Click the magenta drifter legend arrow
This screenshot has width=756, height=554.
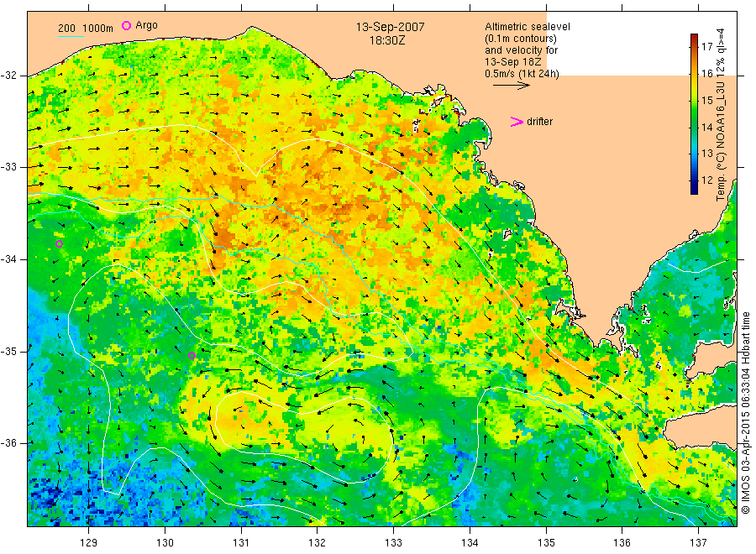point(517,122)
